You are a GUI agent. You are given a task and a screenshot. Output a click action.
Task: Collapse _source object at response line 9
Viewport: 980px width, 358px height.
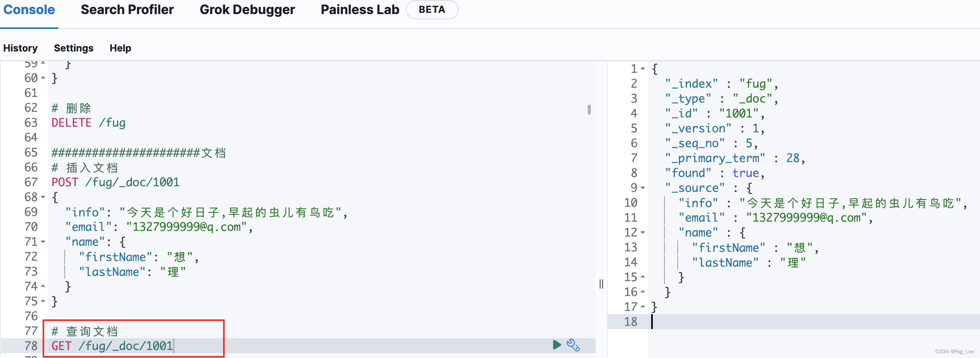point(643,188)
